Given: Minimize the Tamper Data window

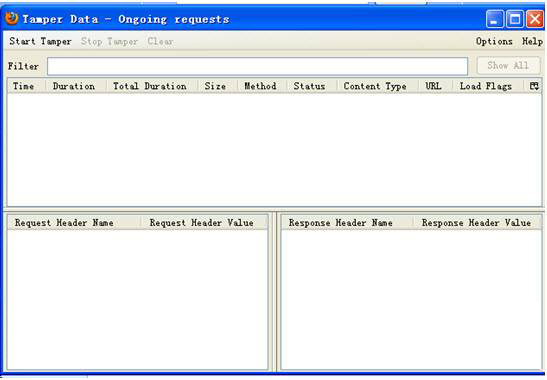Looking at the screenshot, I should [x=494, y=19].
